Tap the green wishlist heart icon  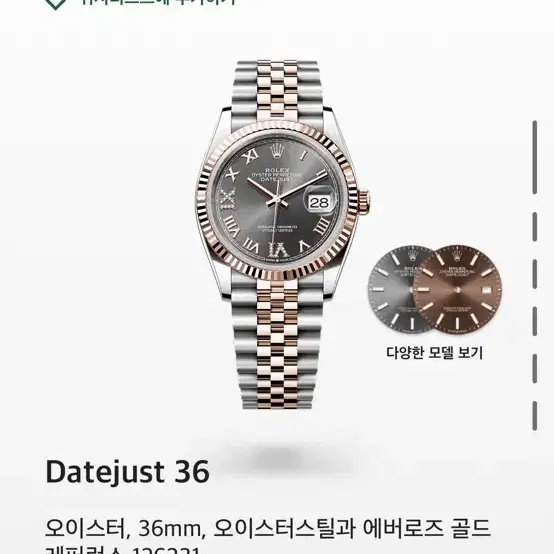tap(56, 3)
